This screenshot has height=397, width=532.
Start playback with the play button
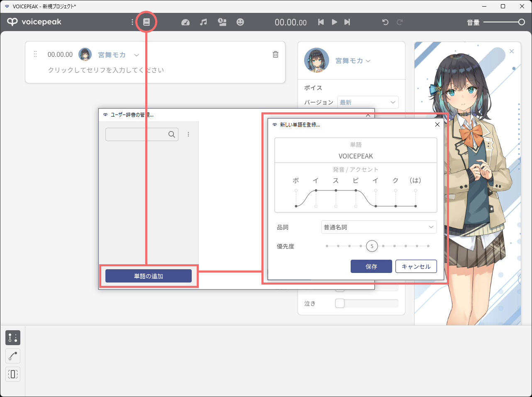(x=334, y=22)
